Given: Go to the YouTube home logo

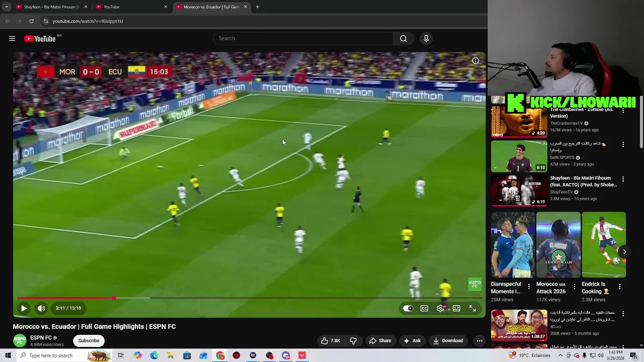Looking at the screenshot, I should coord(40,39).
